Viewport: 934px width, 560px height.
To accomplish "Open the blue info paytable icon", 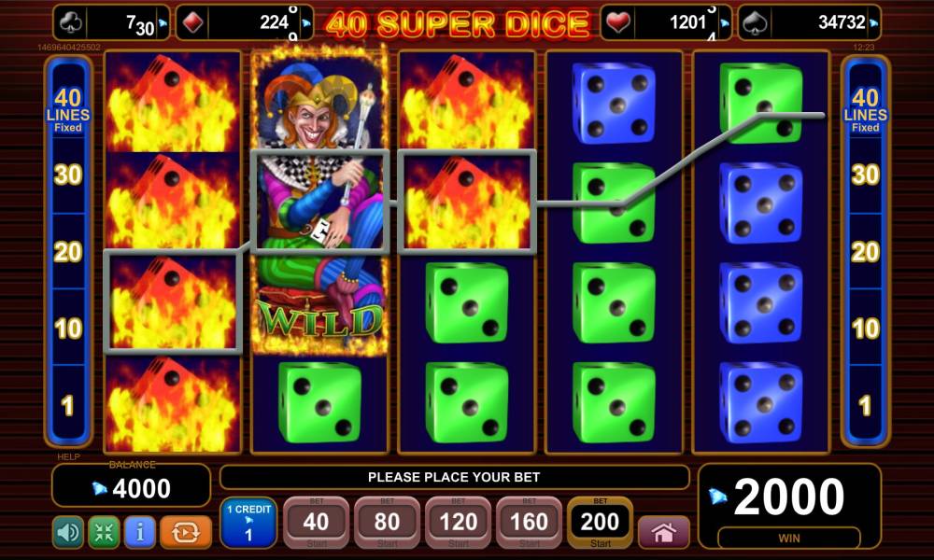I will pos(140,532).
